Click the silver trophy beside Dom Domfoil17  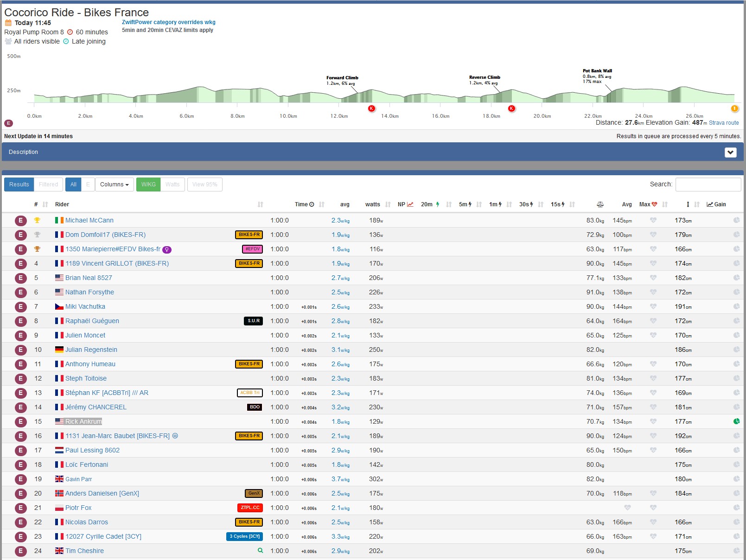point(37,235)
